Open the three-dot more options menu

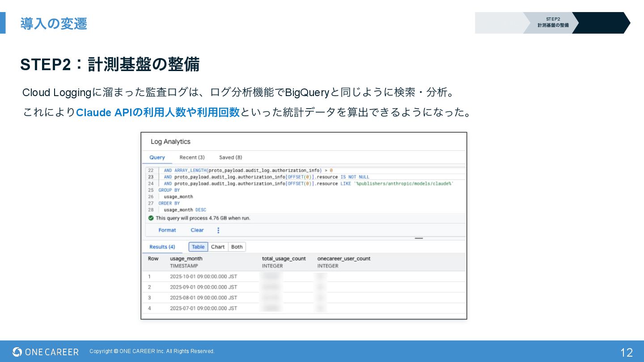pyautogui.click(x=218, y=230)
